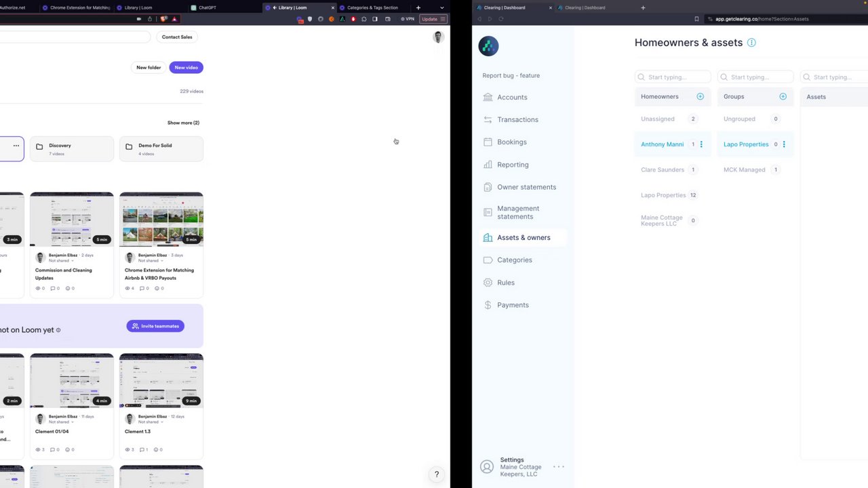Click the Reporting bar chart icon
Image resolution: width=868 pixels, height=488 pixels.
tap(488, 165)
